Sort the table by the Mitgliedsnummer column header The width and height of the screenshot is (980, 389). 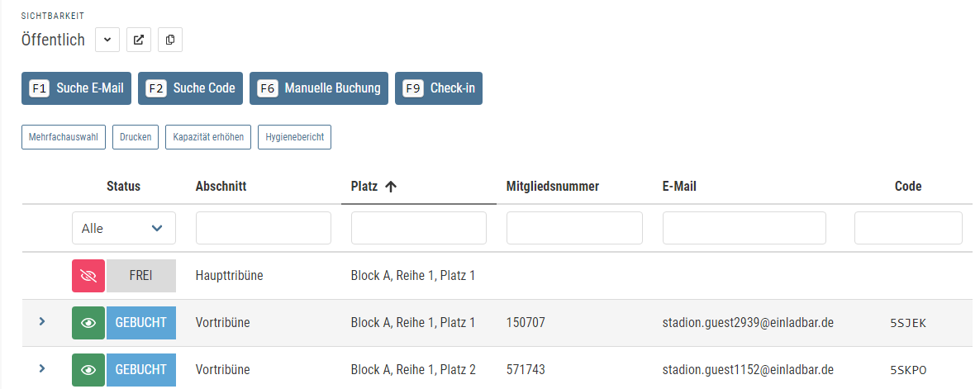(552, 187)
